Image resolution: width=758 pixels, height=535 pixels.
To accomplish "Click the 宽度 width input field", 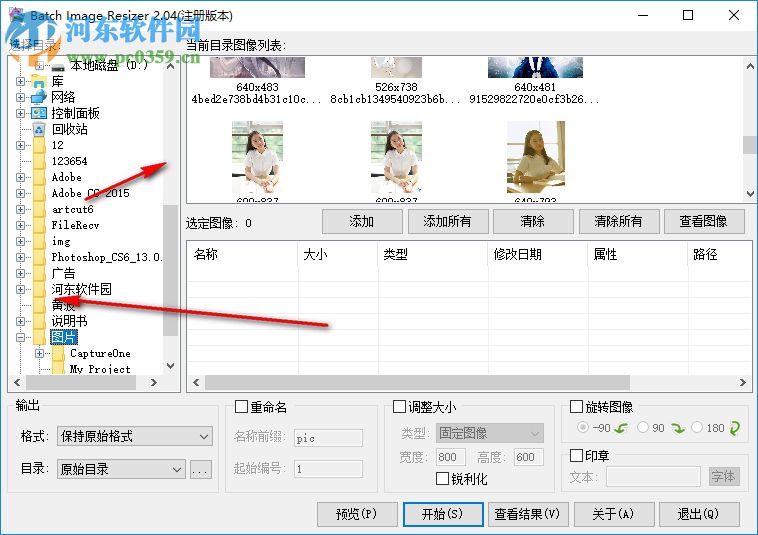I will pos(451,457).
